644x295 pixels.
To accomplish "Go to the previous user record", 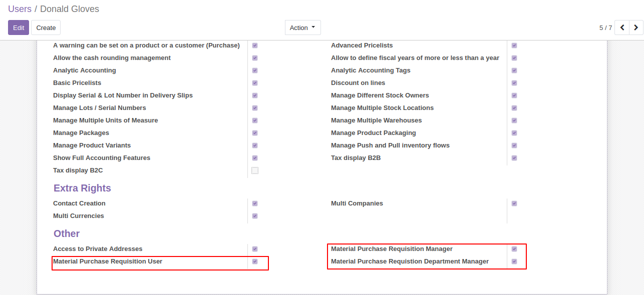I will point(622,27).
